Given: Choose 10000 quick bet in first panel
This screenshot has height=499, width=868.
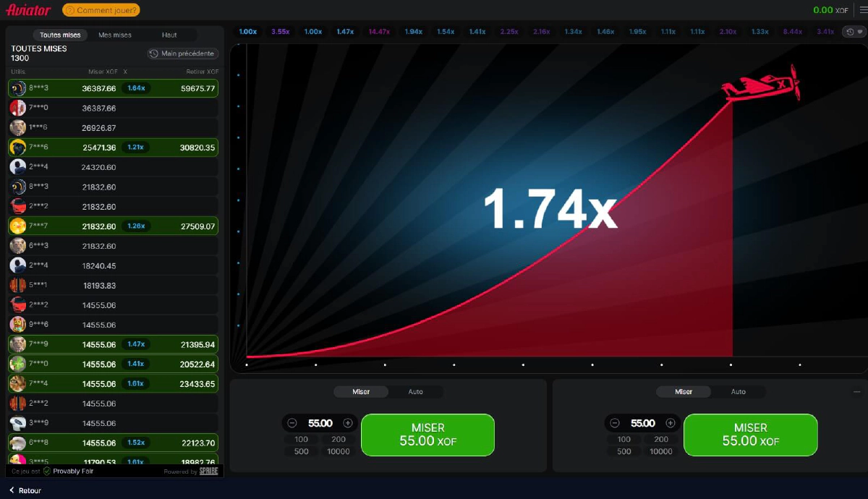Looking at the screenshot, I should click(339, 451).
